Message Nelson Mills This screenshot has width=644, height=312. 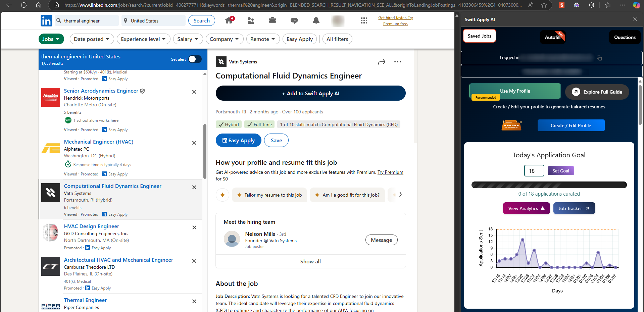pos(381,240)
